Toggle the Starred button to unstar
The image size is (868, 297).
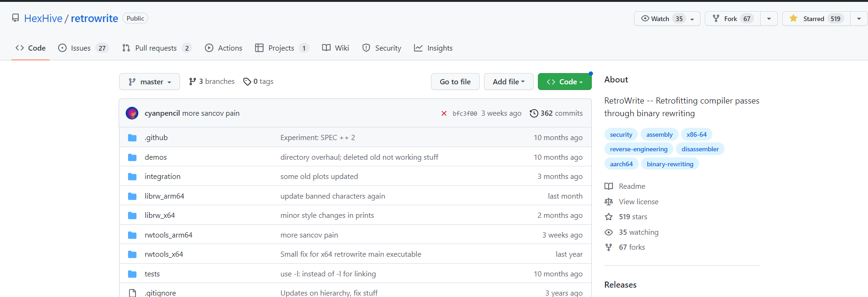816,19
